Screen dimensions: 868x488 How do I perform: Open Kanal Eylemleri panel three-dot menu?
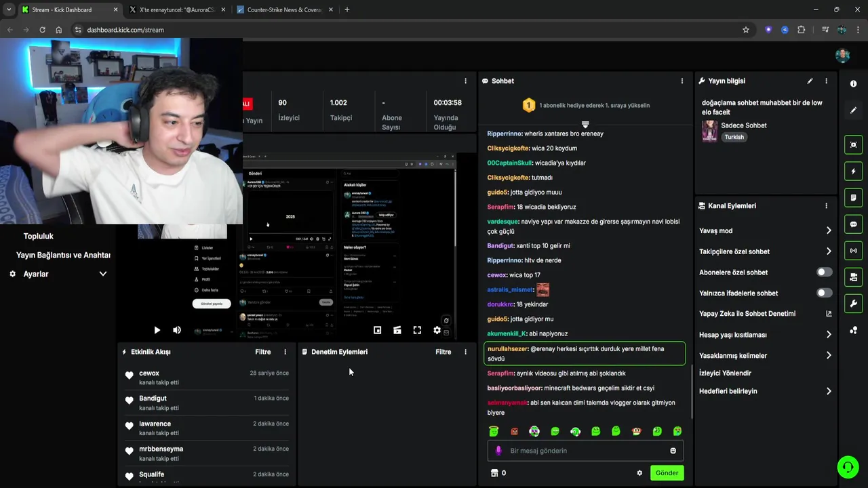(826, 206)
